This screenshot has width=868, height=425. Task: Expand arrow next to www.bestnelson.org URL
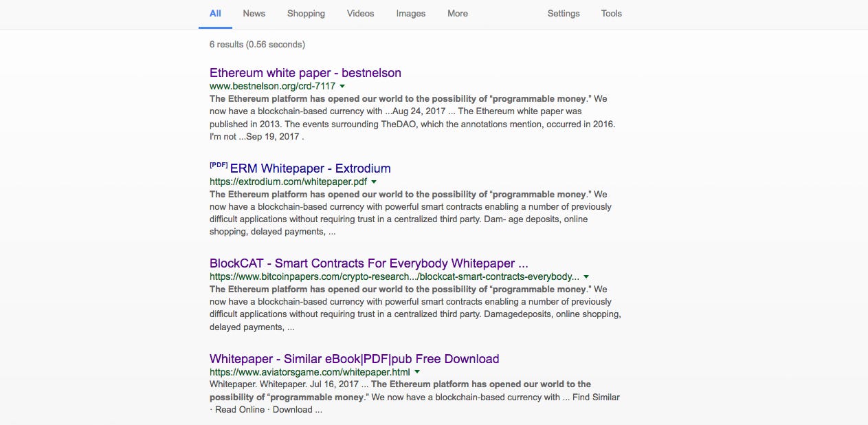(342, 87)
